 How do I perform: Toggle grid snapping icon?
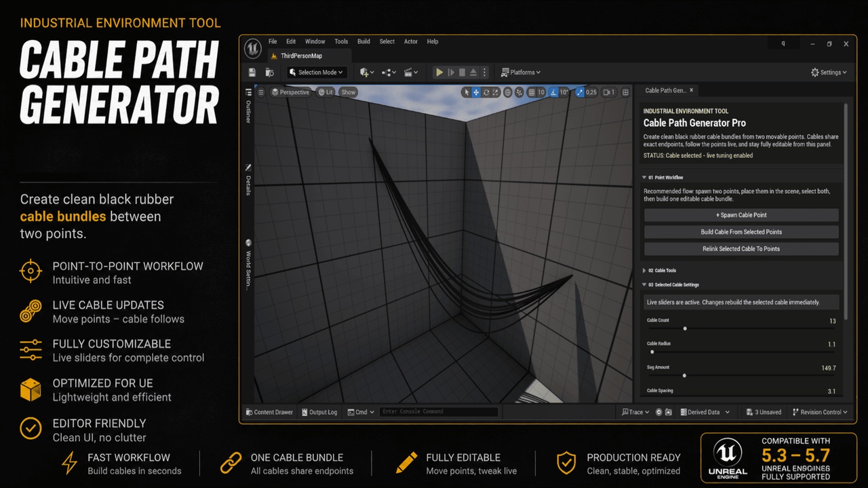[532, 92]
